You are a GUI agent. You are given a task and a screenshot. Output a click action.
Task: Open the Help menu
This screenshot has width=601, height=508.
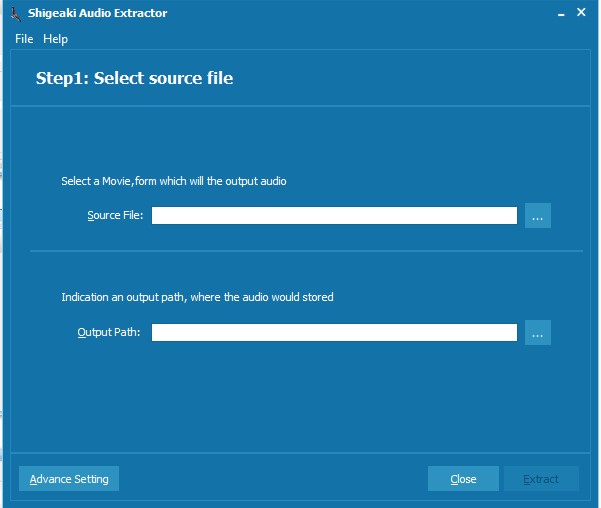click(x=55, y=39)
